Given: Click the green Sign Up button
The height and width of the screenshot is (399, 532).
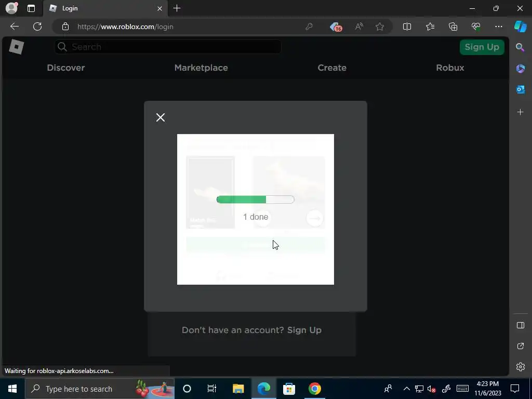Looking at the screenshot, I should pyautogui.click(x=482, y=47).
